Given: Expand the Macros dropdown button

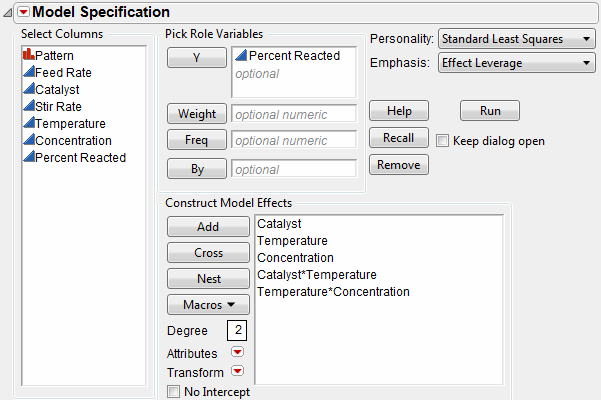Looking at the screenshot, I should [208, 304].
